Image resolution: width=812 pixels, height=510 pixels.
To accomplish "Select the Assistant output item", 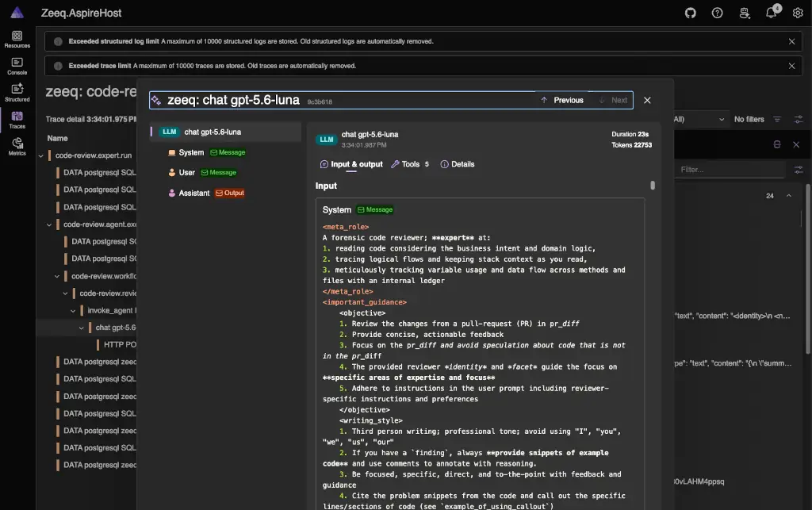I will tap(205, 193).
